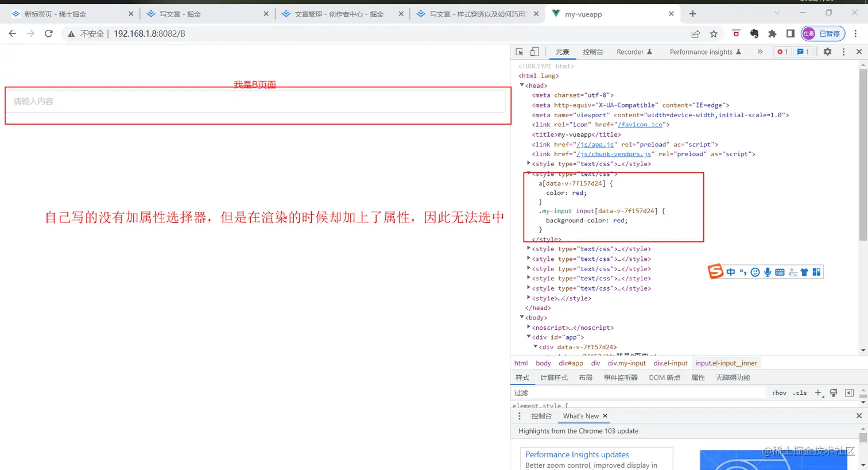Click the Sogou microphone voice input icon
Image resolution: width=868 pixels, height=470 pixels.
tap(768, 272)
